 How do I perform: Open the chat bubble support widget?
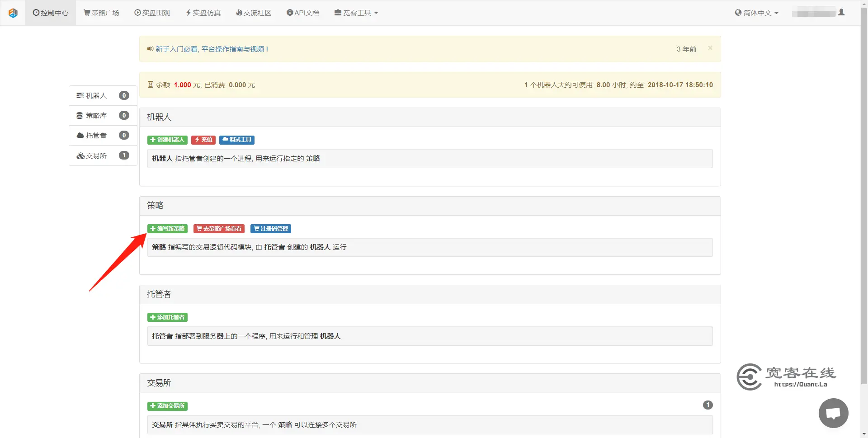(x=833, y=413)
